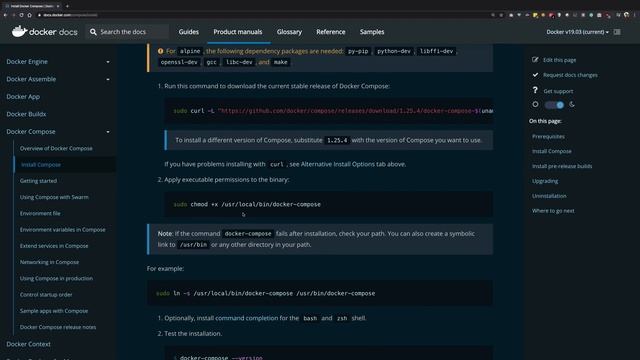This screenshot has height=360, width=640.
Task: Click the /usr/bin code label in note
Action: point(193,245)
